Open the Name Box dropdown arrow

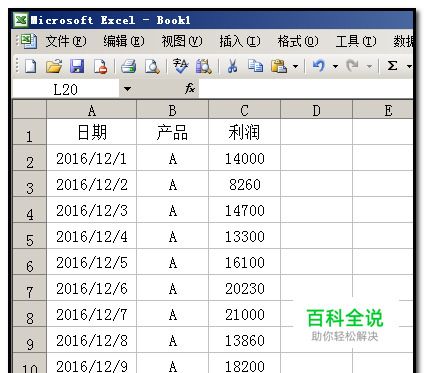click(x=127, y=89)
